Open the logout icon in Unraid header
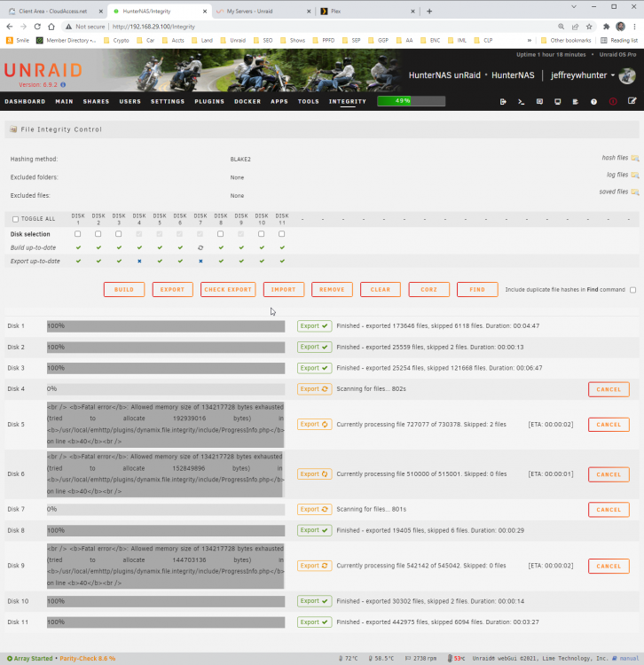 pos(503,102)
